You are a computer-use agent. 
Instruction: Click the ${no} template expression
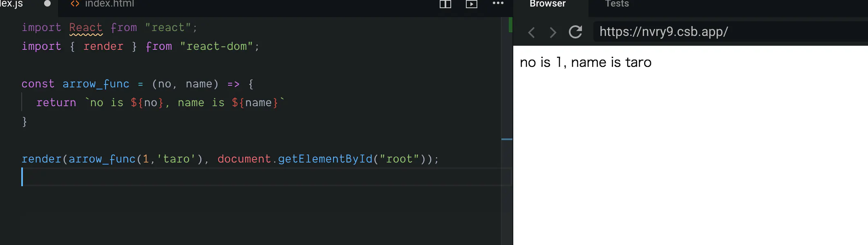coord(147,103)
